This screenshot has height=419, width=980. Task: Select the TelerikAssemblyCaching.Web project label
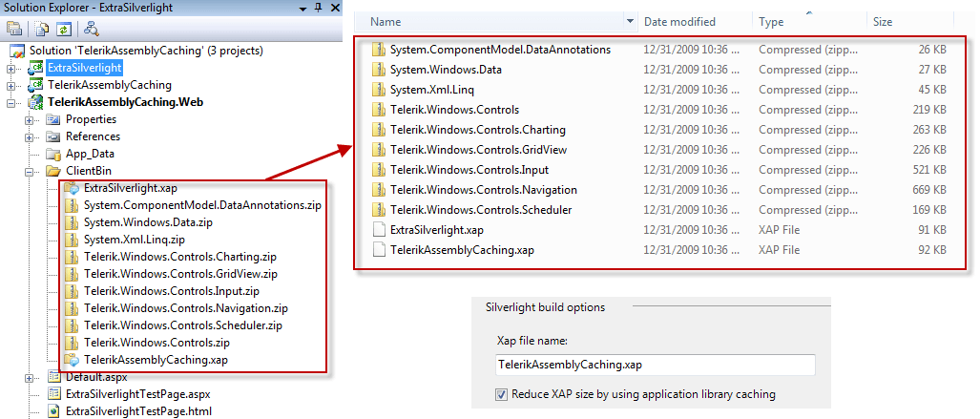[125, 102]
